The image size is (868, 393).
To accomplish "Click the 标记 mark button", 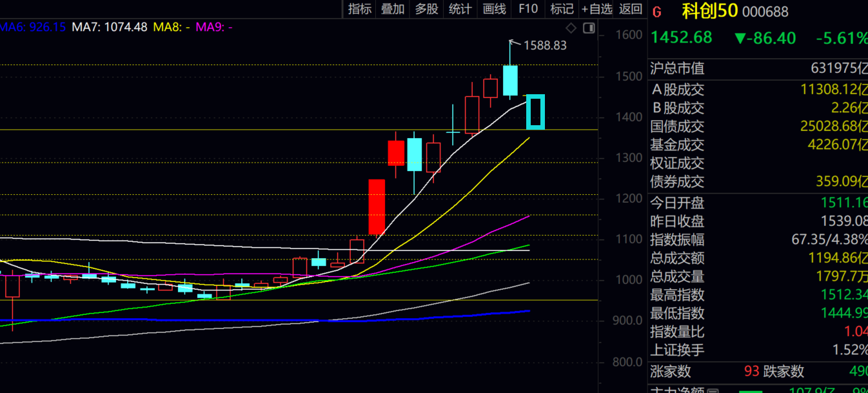I will coord(562,8).
